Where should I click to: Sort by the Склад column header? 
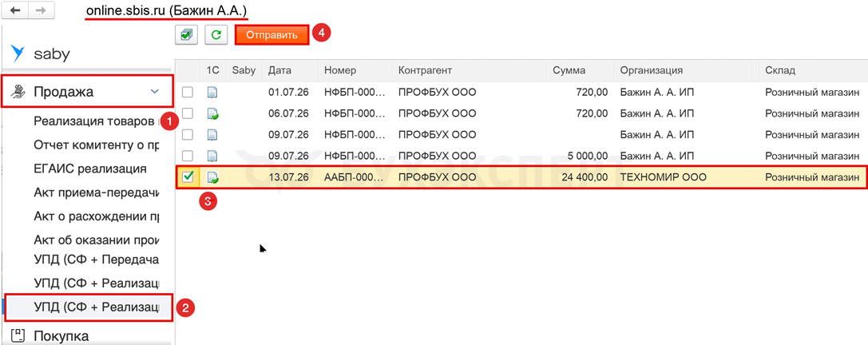[x=813, y=70]
